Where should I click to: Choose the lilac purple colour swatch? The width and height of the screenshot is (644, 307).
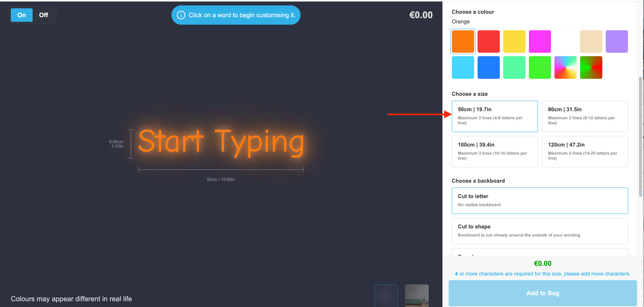pyautogui.click(x=617, y=42)
